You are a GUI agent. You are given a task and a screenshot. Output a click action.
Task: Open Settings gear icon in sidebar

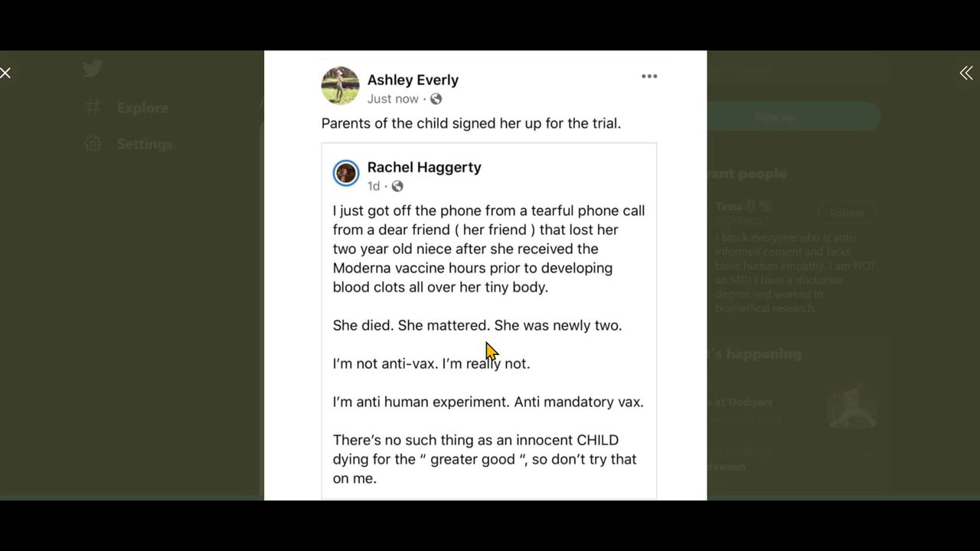[x=93, y=144]
